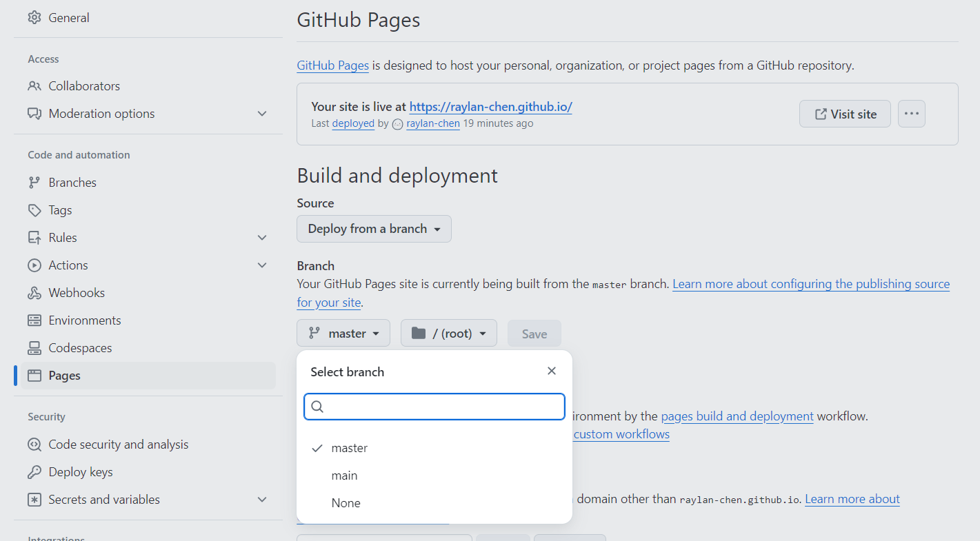Click the Codespaces icon
980x541 pixels.
[x=34, y=348]
